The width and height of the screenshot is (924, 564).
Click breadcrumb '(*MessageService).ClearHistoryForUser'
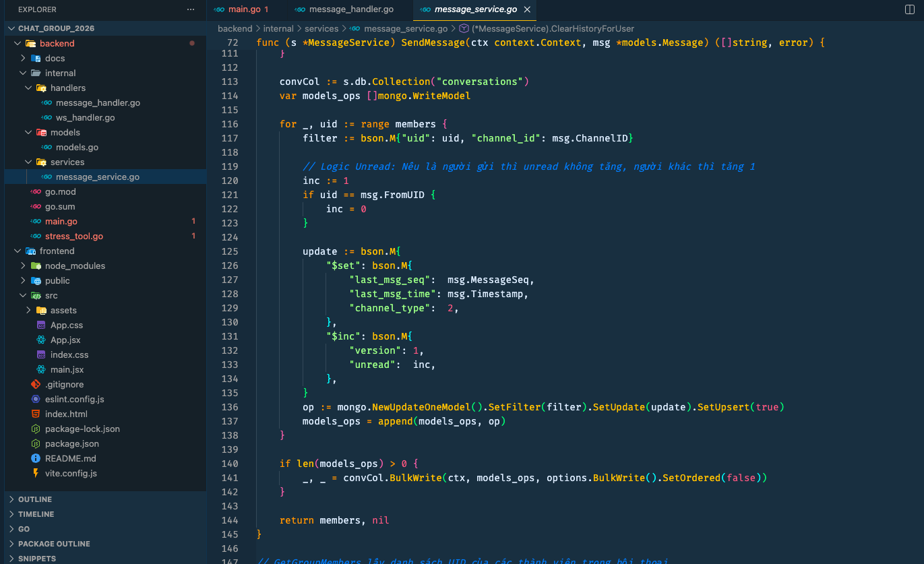(553, 28)
